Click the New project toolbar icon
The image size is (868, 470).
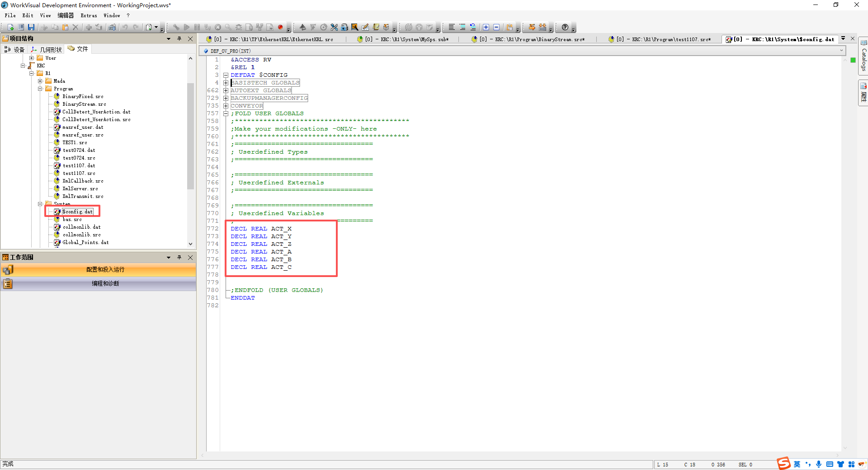10,28
